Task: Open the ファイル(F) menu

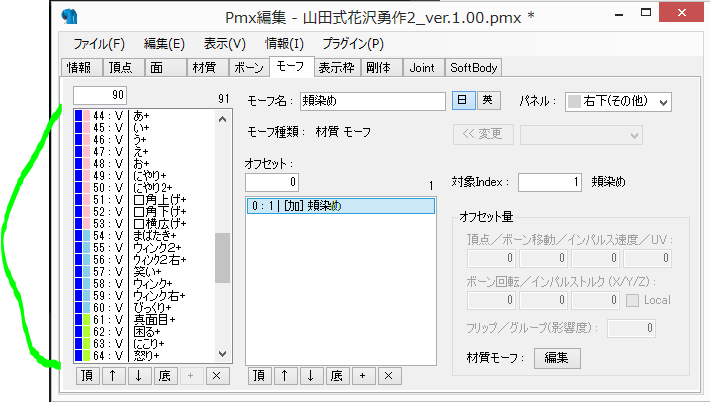Action: point(99,44)
